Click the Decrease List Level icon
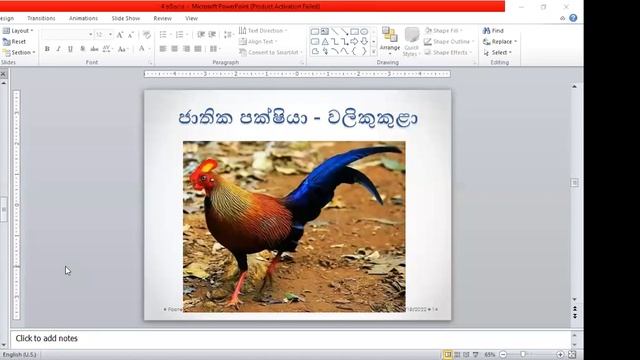Viewport: 640px width, 360px height. coord(201,35)
